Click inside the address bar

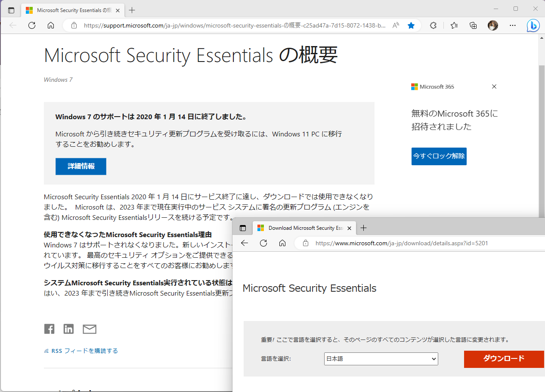pyautogui.click(x=215, y=25)
